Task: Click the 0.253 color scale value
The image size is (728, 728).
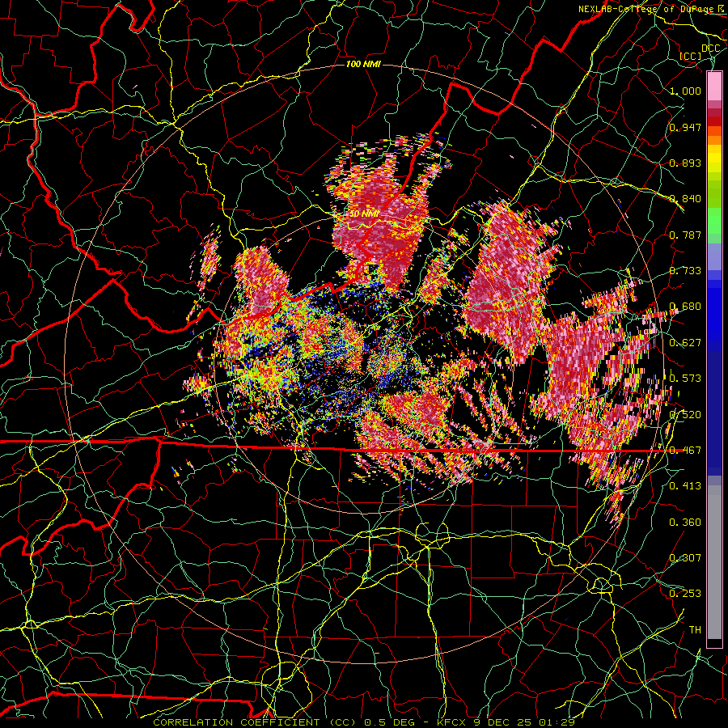Action: (685, 594)
